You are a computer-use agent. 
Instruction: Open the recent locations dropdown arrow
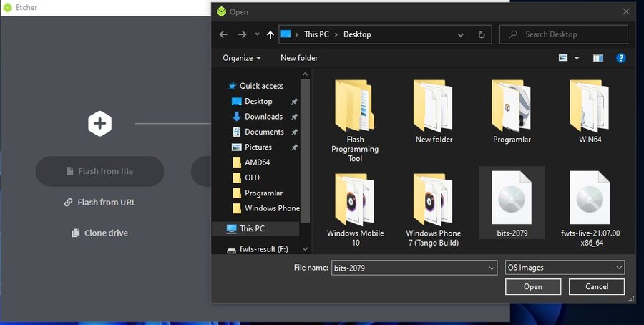click(x=257, y=34)
